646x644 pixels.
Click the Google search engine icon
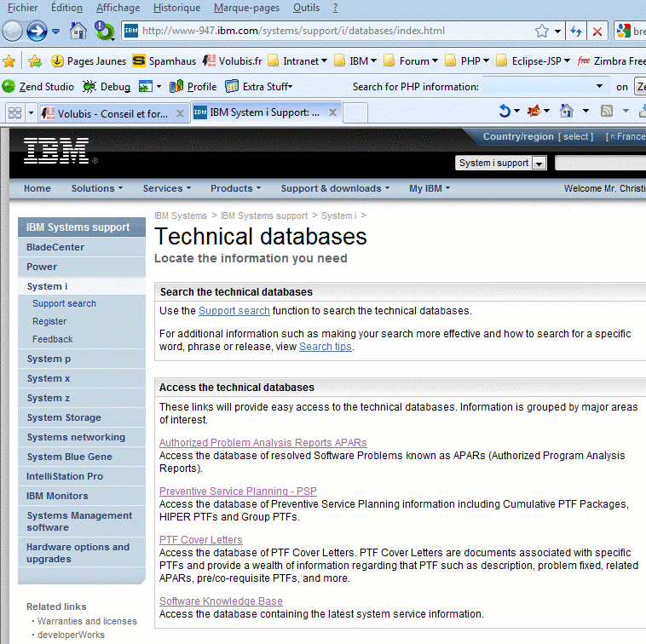(624, 31)
